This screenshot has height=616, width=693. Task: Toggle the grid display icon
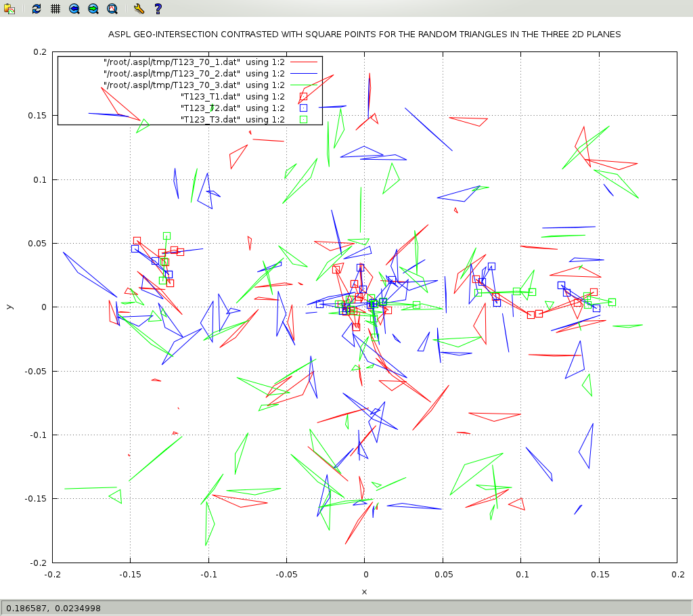pyautogui.click(x=55, y=9)
